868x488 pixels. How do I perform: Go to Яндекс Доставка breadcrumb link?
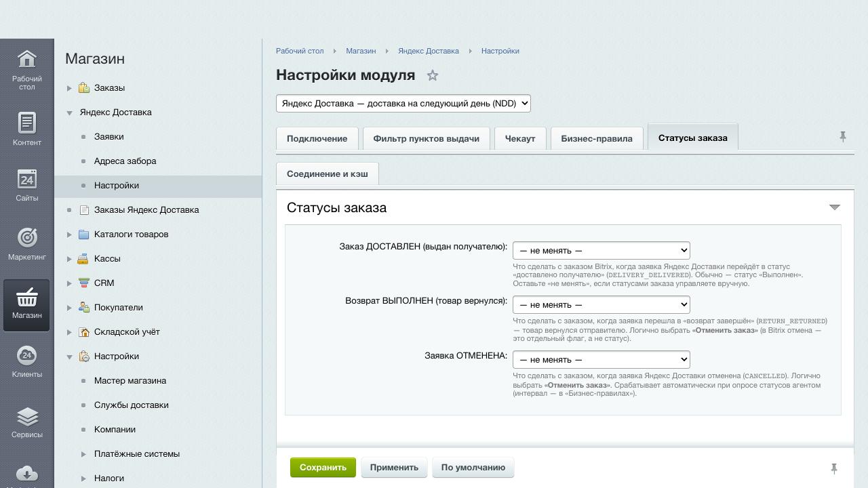(x=429, y=51)
